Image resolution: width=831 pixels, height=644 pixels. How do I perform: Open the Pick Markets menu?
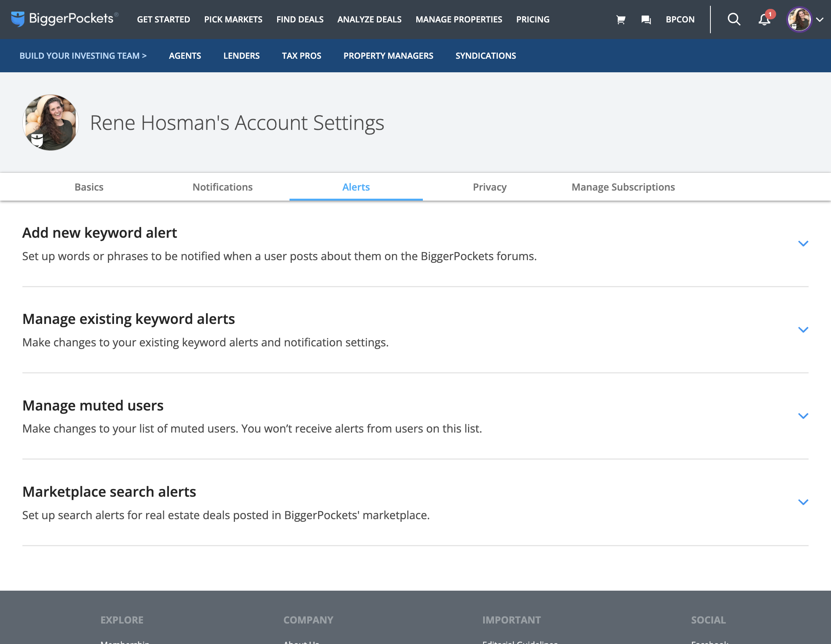coord(233,19)
